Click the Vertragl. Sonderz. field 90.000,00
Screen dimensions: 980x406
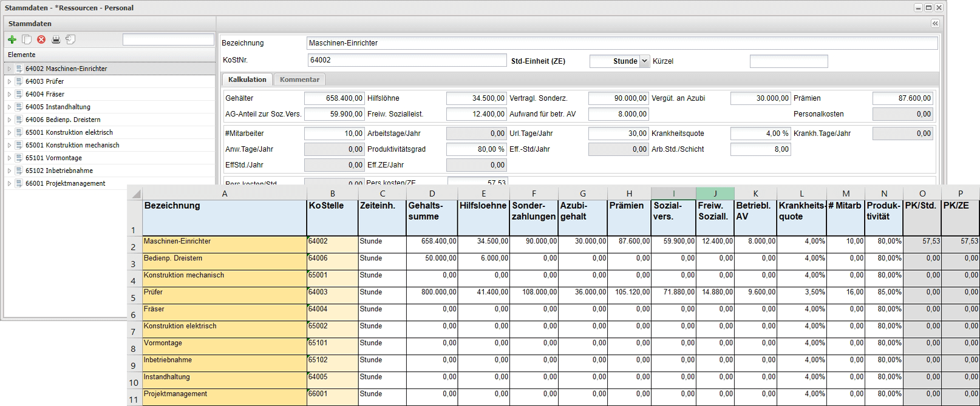point(618,98)
